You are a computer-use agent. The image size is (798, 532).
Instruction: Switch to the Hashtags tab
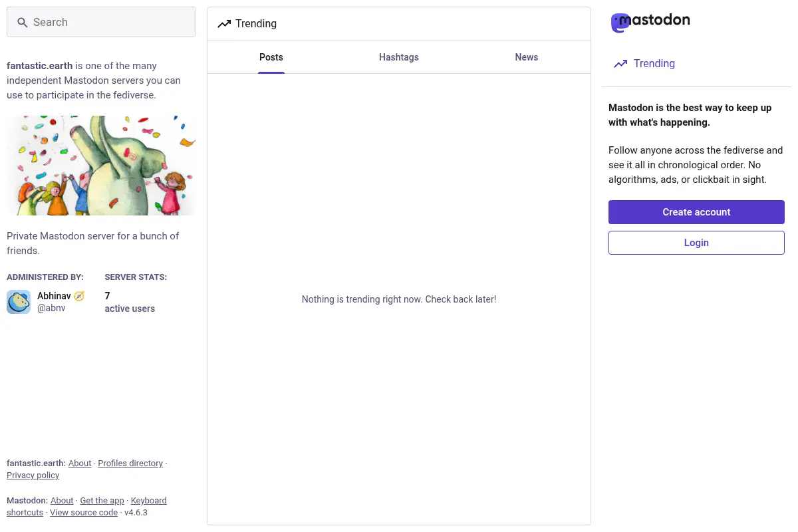pos(399,57)
